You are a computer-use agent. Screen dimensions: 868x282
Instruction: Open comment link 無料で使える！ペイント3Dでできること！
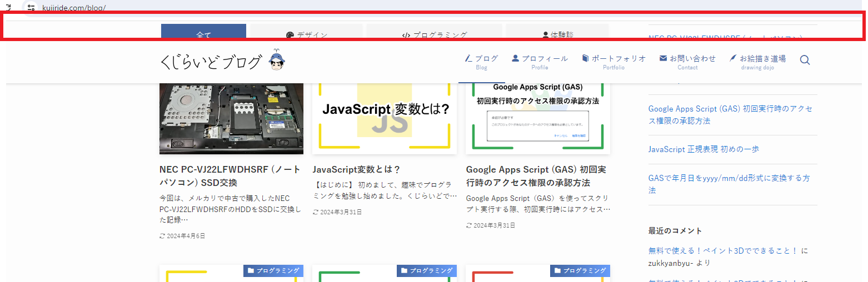[723, 251]
